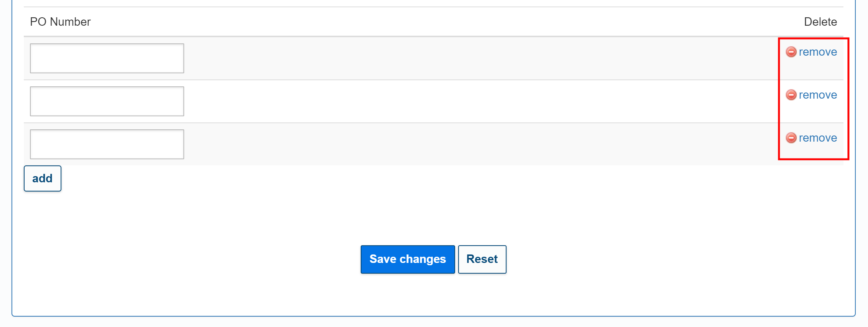Focus the third PO Number input field
This screenshot has height=327, width=868.
107,144
